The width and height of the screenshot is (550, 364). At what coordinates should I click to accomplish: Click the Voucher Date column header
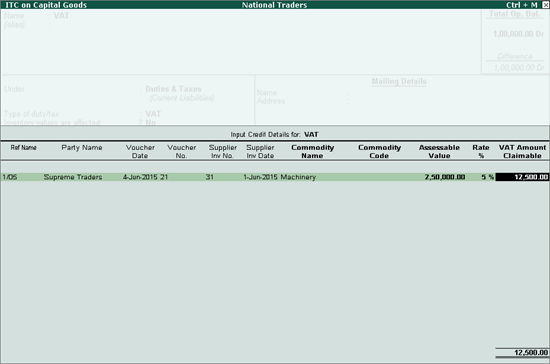coord(140,151)
